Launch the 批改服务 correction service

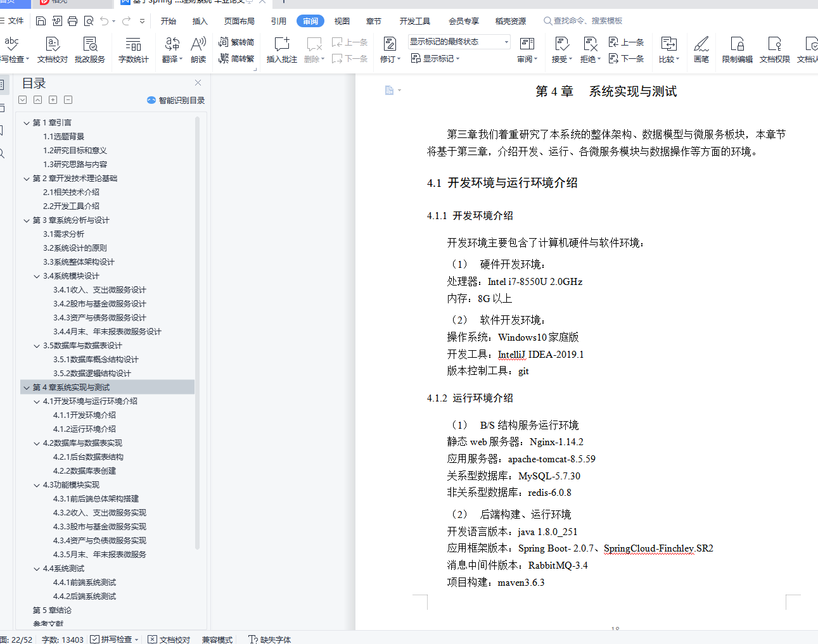coord(90,50)
